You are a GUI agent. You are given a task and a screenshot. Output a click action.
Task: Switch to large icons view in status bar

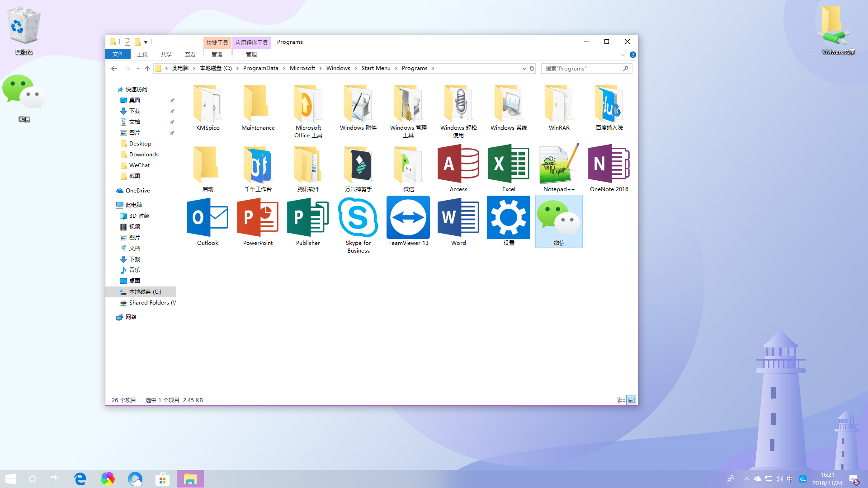coord(631,399)
